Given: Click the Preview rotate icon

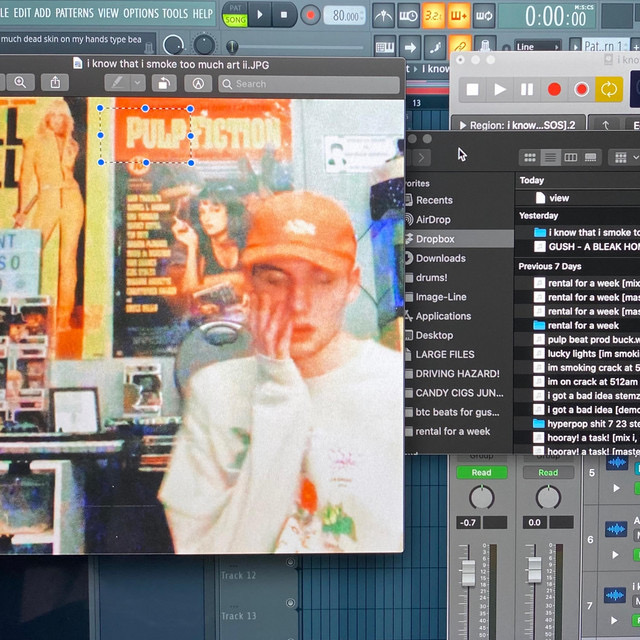Looking at the screenshot, I should [164, 83].
